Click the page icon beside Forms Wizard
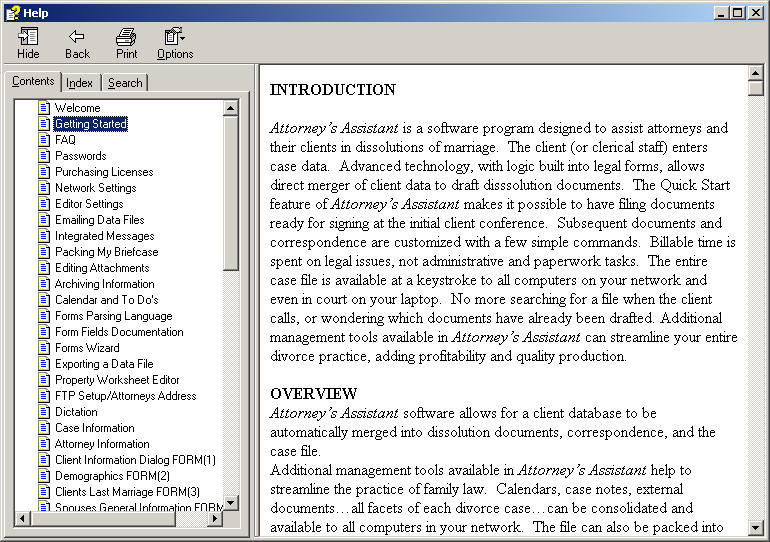Viewport: 770px width, 542px height. [x=44, y=348]
